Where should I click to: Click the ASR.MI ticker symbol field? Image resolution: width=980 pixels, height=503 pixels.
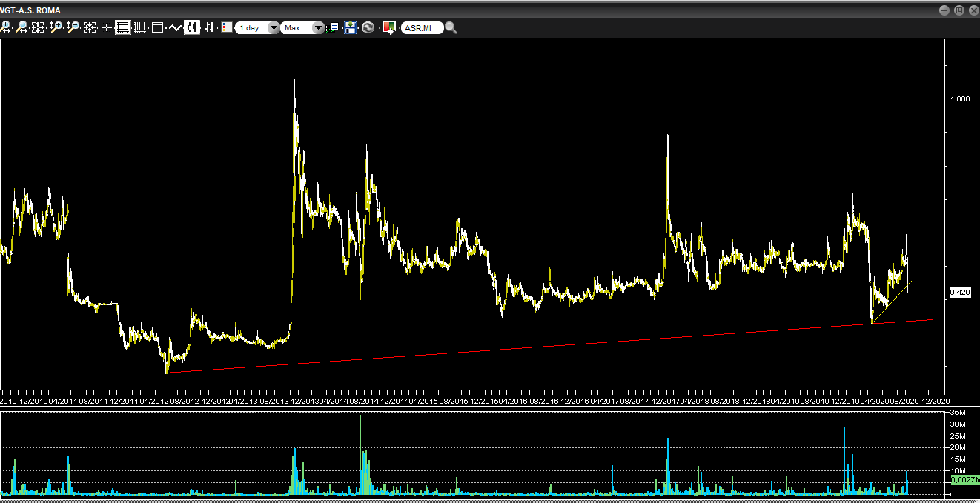(421, 27)
